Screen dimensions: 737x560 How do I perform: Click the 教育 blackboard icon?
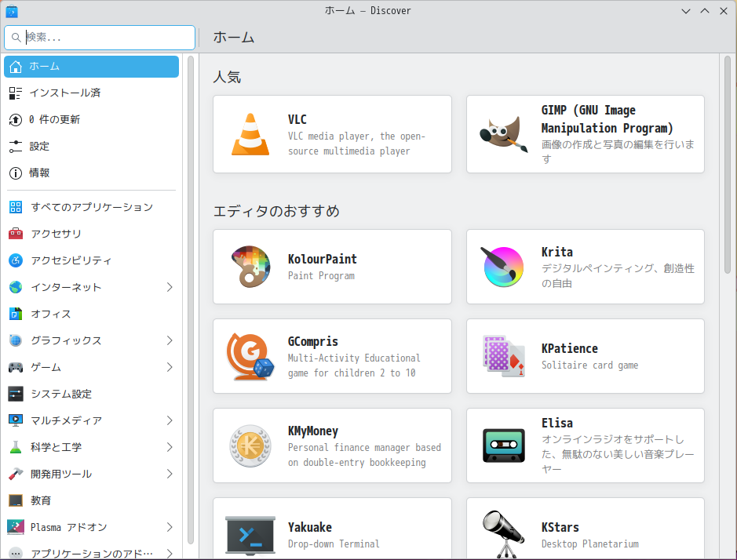tap(16, 501)
